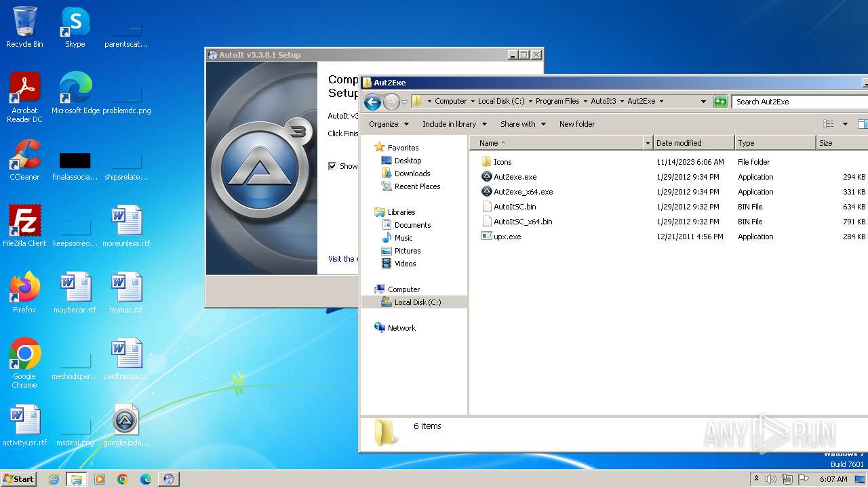The height and width of the screenshot is (488, 868).
Task: Open the activityusr.rtf desktop file
Action: (24, 426)
